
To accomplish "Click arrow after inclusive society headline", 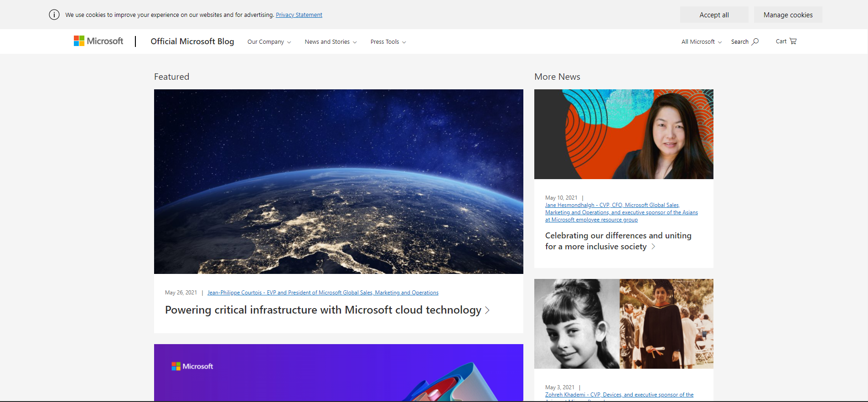I will pyautogui.click(x=653, y=247).
